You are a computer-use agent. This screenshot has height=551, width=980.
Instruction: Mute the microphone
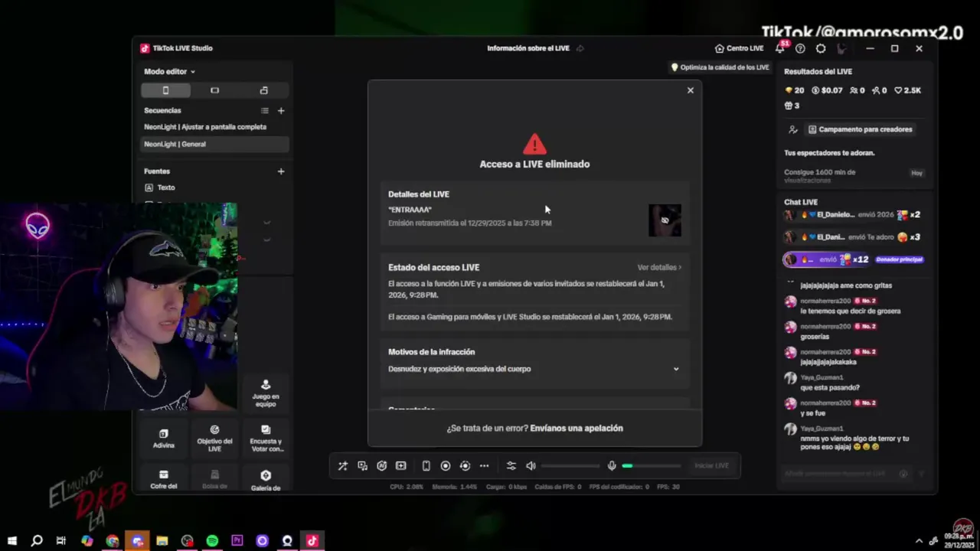[x=612, y=465]
